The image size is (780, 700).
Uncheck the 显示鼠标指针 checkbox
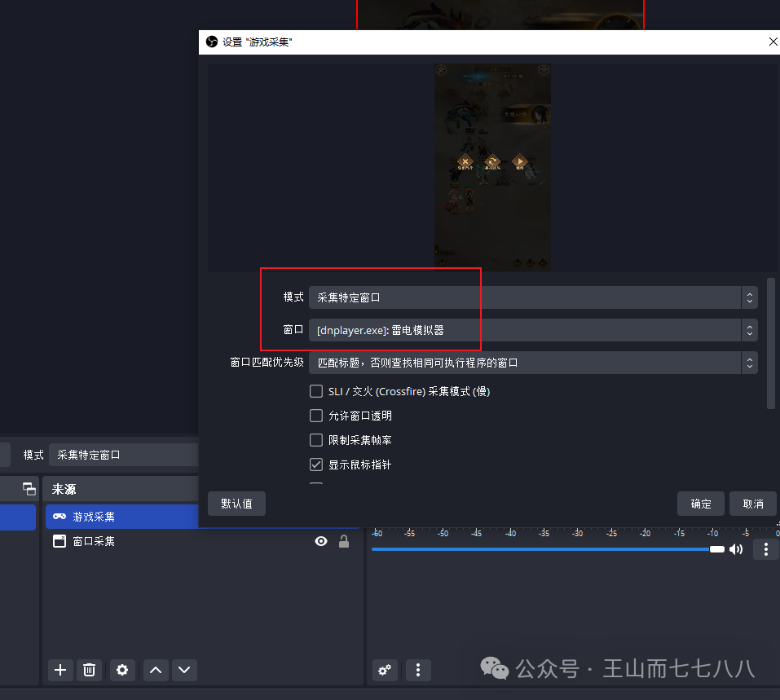coord(316,464)
